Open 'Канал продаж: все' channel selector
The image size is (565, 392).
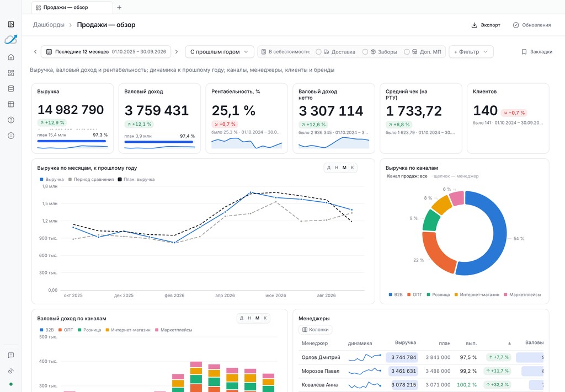coord(407,176)
